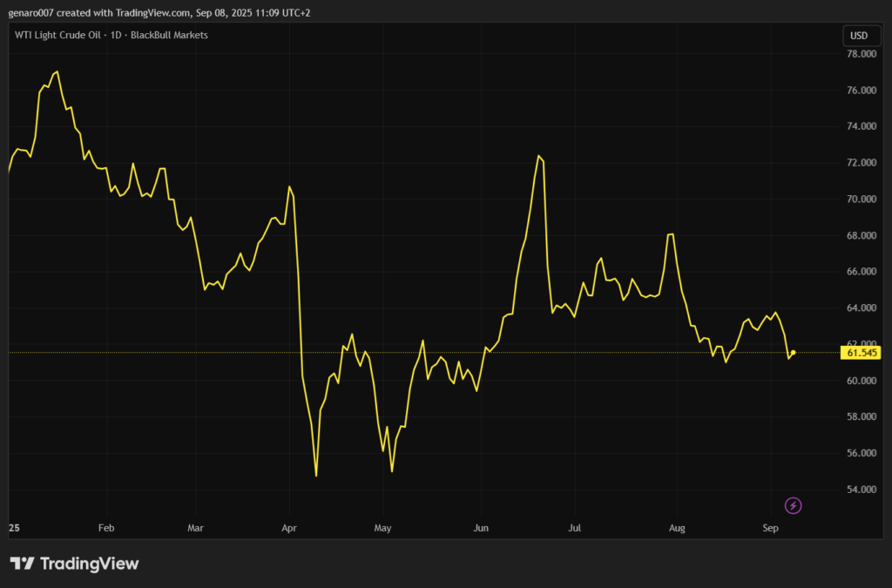Viewport: 892px width, 588px height.
Task: Click the Feb label on the time axis
Action: click(x=106, y=528)
